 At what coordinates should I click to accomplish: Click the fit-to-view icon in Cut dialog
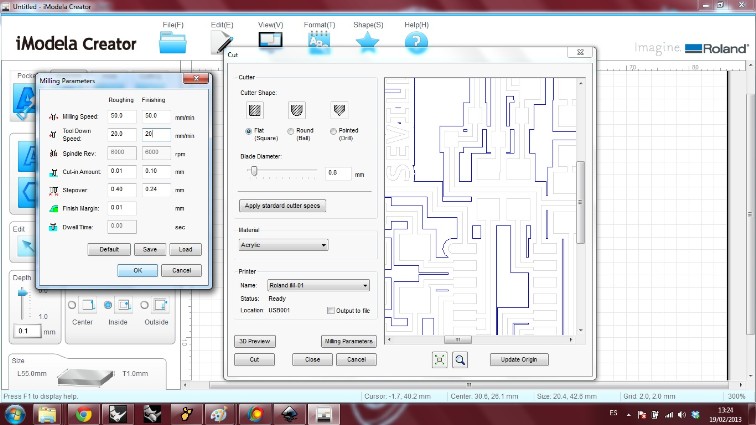(439, 359)
